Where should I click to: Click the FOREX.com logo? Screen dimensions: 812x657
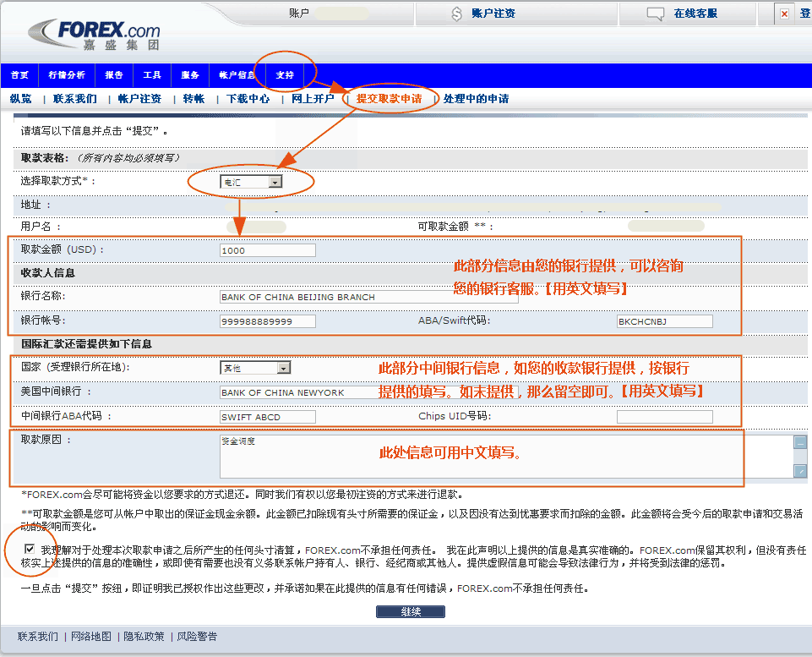pyautogui.click(x=95, y=36)
